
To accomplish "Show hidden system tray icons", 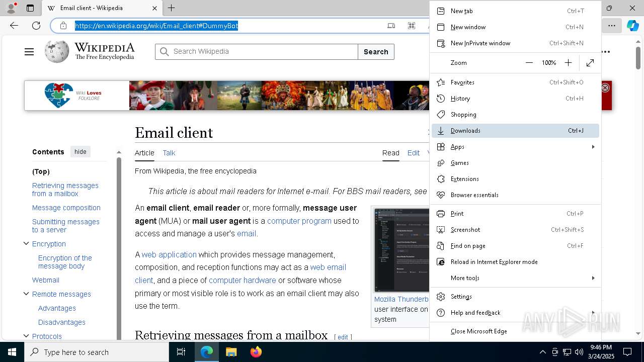I will pyautogui.click(x=542, y=352).
